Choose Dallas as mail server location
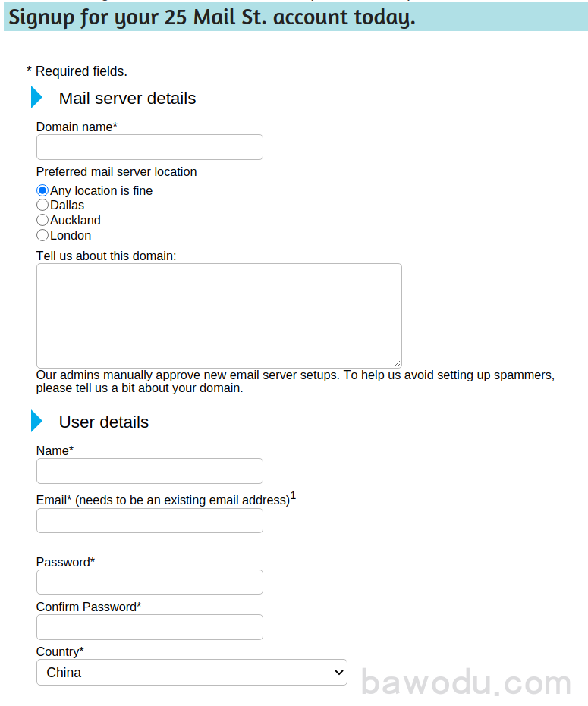This screenshot has height=706, width=588. [x=42, y=205]
